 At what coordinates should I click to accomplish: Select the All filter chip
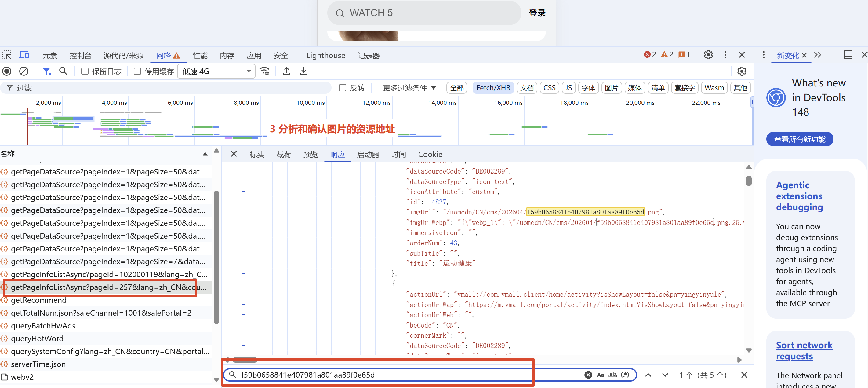point(456,88)
